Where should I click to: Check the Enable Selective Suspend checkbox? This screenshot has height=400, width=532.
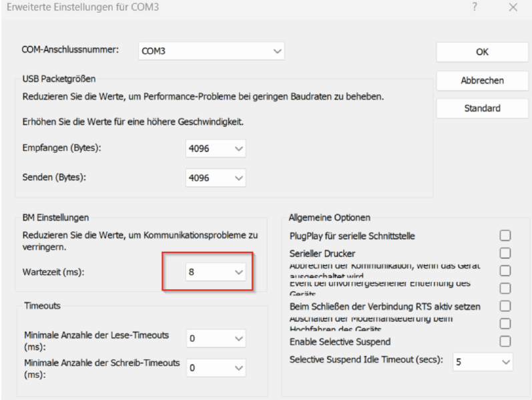pos(505,341)
